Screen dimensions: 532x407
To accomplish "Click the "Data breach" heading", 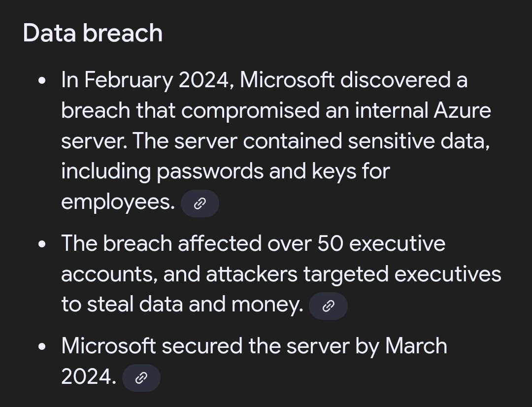I will 93,34.
